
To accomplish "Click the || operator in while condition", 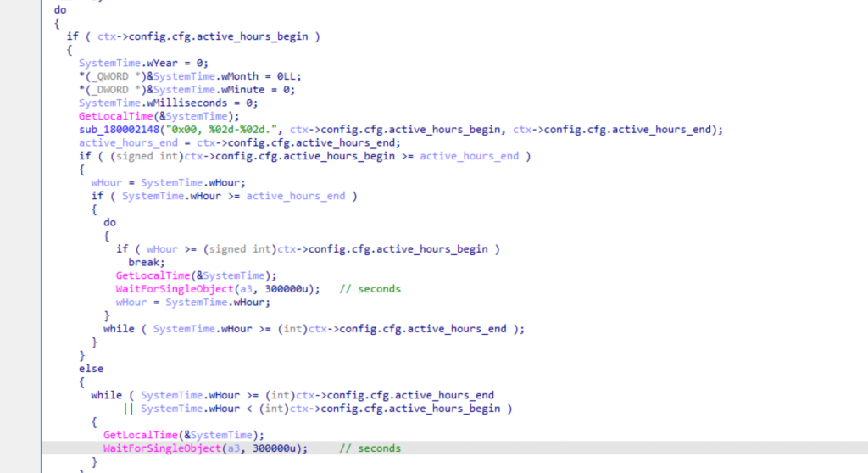I will coord(129,409).
